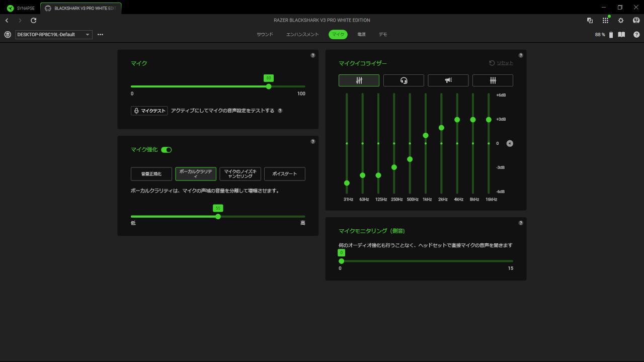The height and width of the screenshot is (362, 644).
Task: Click the 8kHz equalizer band handle
Action: coord(473,120)
